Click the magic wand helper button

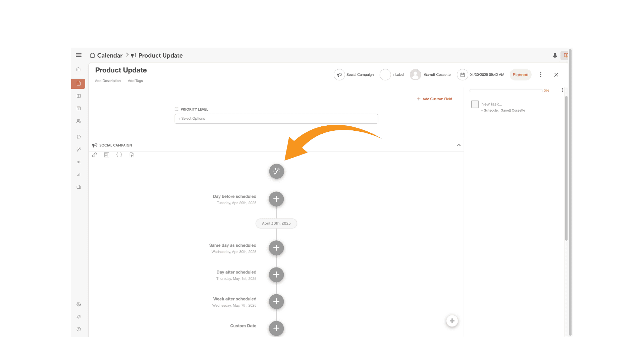(276, 171)
